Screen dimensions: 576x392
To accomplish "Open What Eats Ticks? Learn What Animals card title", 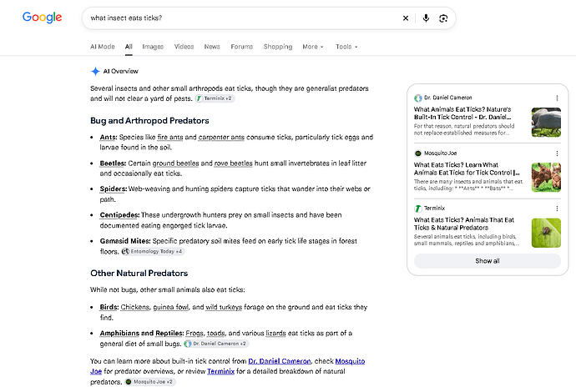I will (x=467, y=168).
